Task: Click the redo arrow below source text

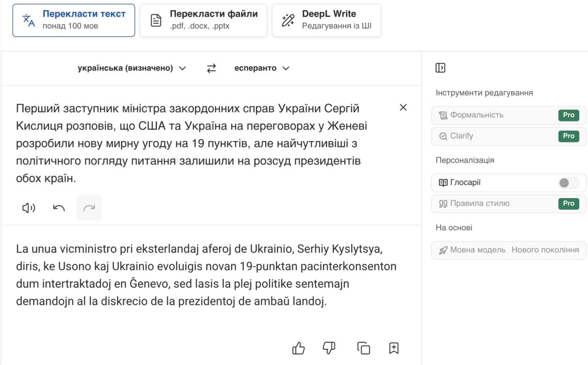Action: point(89,208)
